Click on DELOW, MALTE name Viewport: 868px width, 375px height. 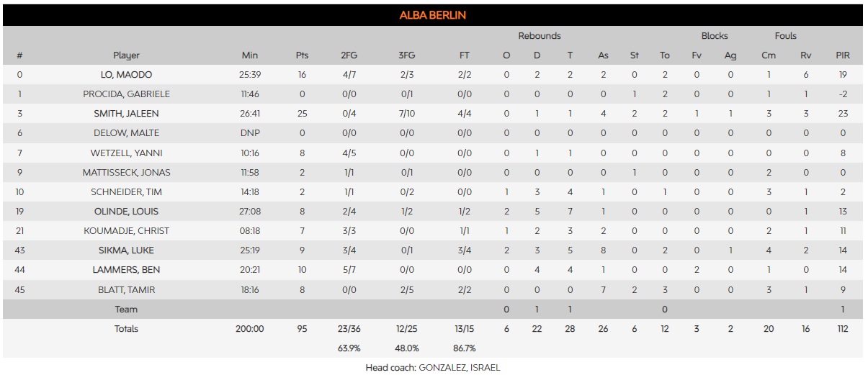[126, 133]
